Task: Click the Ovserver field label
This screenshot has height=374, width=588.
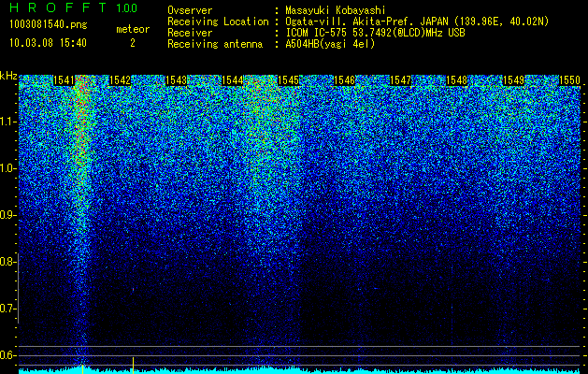Action: [190, 10]
